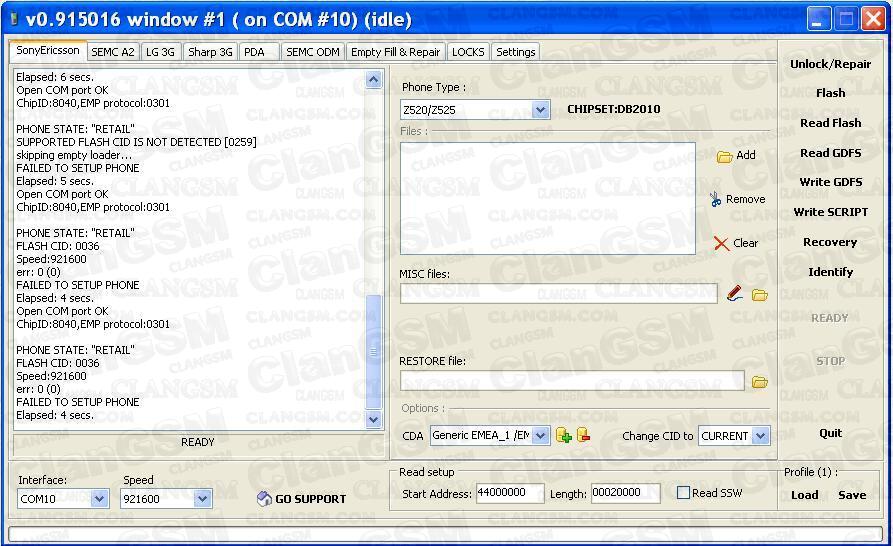
Task: Click the Length input field
Action: click(625, 493)
